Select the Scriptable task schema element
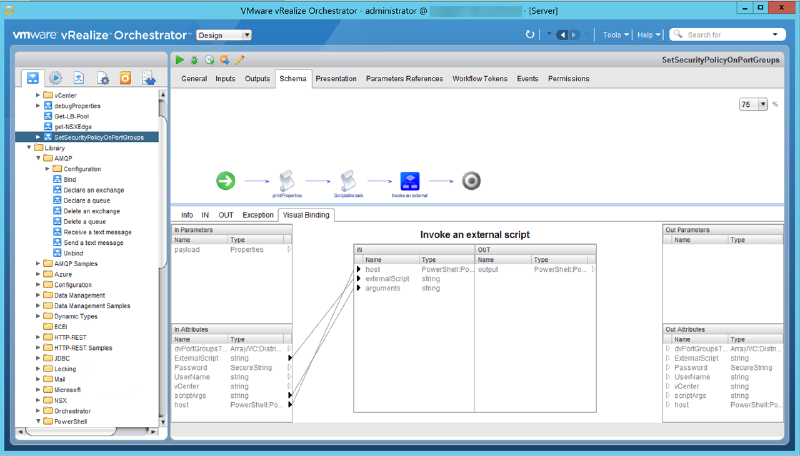 [348, 182]
